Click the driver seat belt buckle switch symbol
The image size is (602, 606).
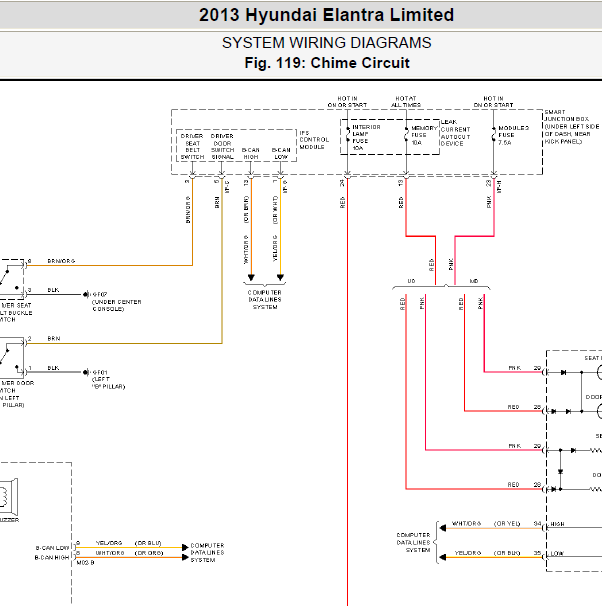pyautogui.click(x=12, y=279)
